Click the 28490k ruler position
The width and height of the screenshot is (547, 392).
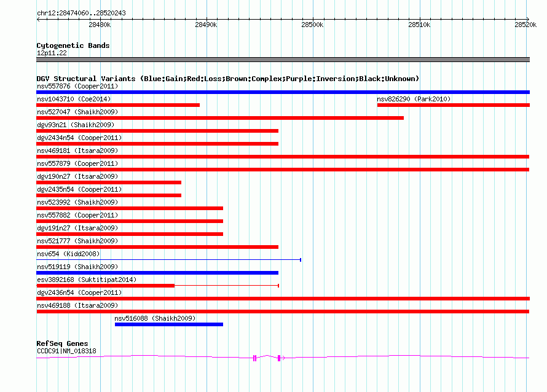(x=206, y=25)
